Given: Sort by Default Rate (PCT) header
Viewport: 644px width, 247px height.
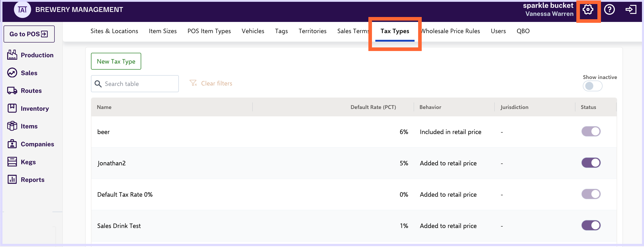Looking at the screenshot, I should coord(373,107).
